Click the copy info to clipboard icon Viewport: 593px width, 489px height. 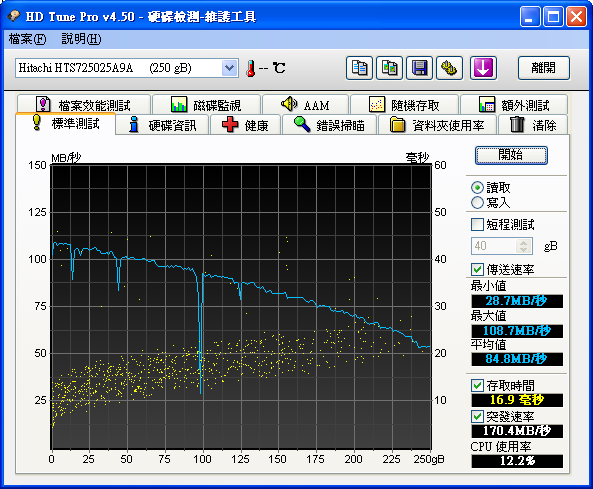(359, 68)
